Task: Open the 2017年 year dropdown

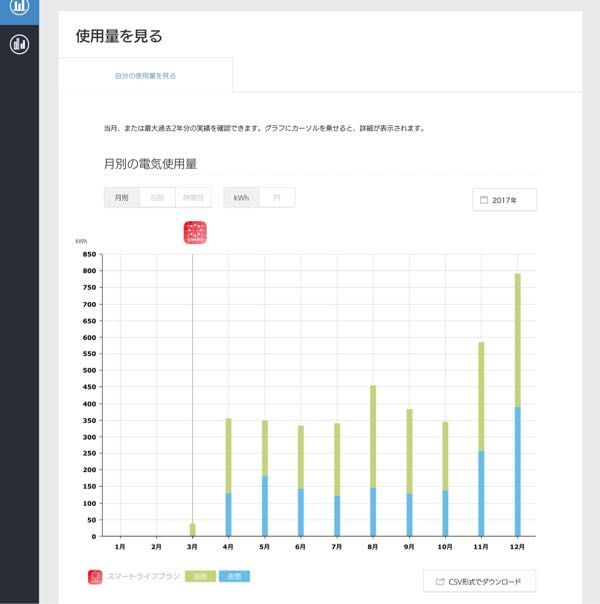Action: tap(504, 200)
